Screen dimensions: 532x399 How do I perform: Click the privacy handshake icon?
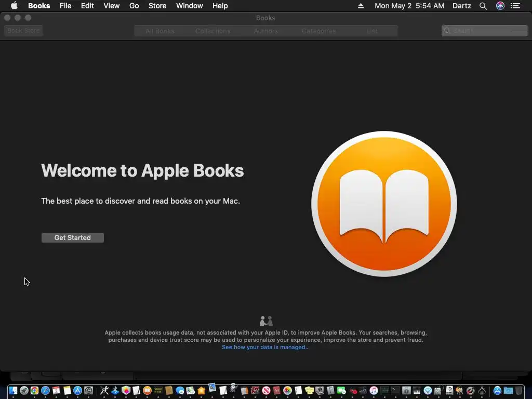click(266, 321)
